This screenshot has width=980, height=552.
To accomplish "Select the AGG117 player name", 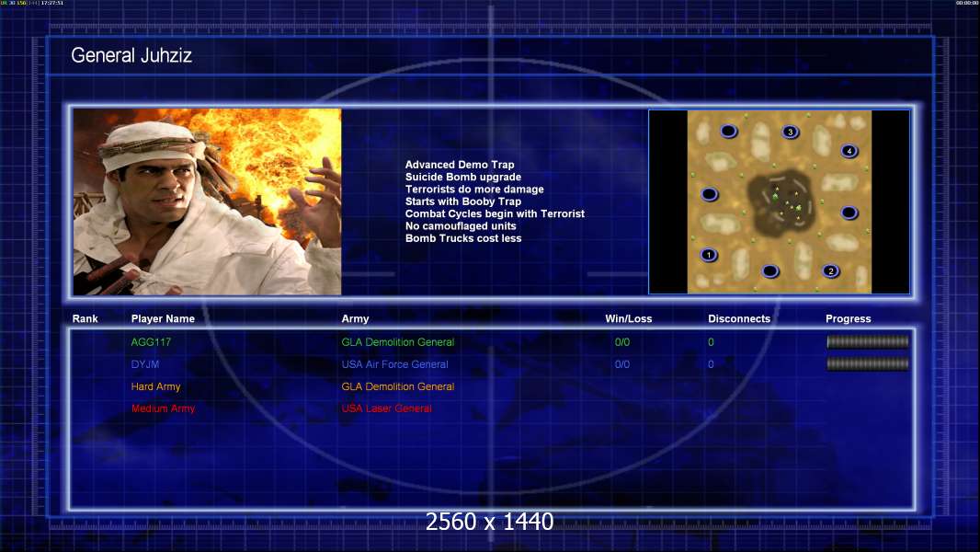I will 151,342.
